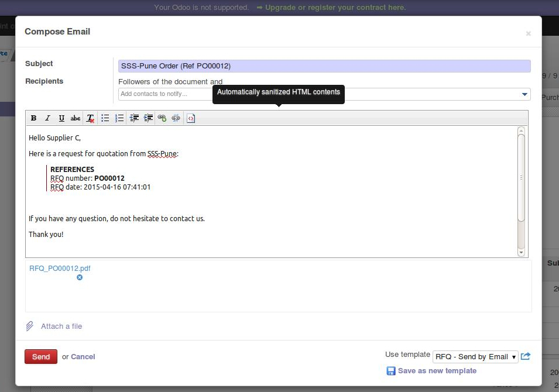Image resolution: width=559 pixels, height=392 pixels.
Task: Switch to HTML source view
Action: (x=191, y=118)
